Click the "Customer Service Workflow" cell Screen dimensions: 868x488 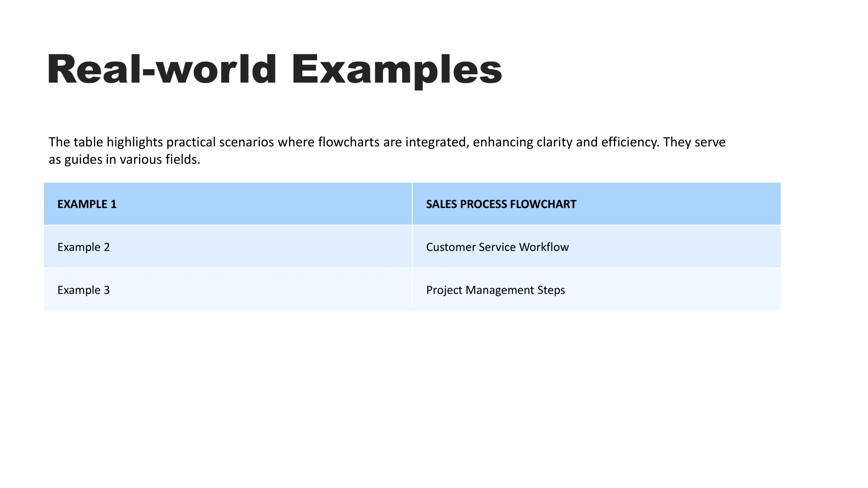(x=497, y=247)
